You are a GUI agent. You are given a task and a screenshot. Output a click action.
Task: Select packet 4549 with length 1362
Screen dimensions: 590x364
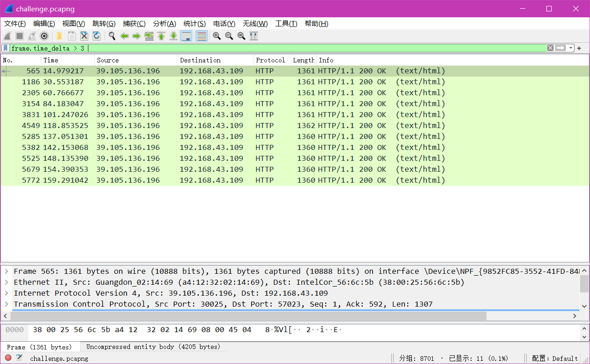[x=295, y=126]
